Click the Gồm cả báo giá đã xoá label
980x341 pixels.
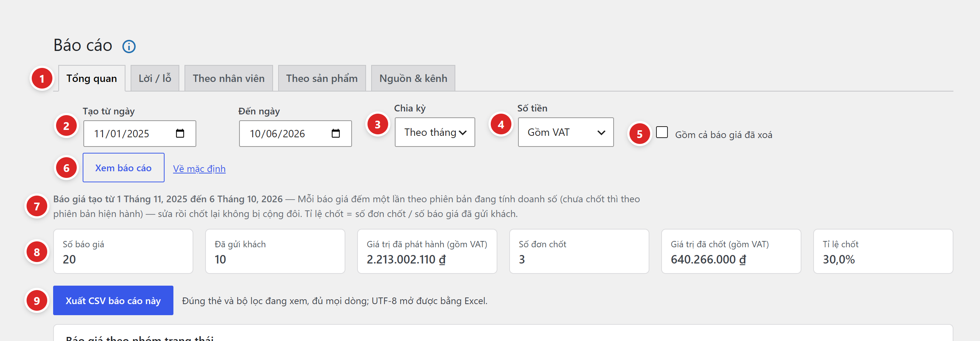(723, 135)
